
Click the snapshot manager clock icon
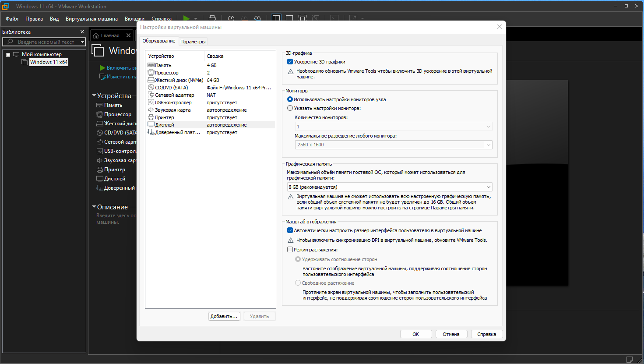pos(257,18)
